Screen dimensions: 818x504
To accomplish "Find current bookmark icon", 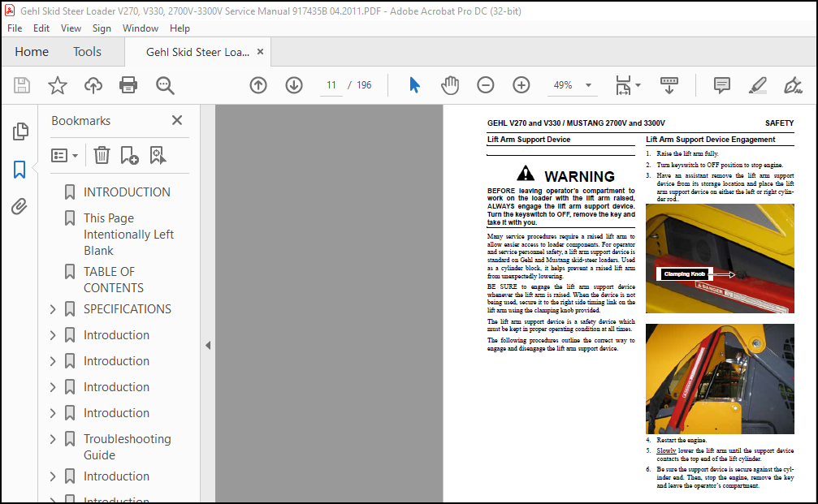I will click(158, 155).
